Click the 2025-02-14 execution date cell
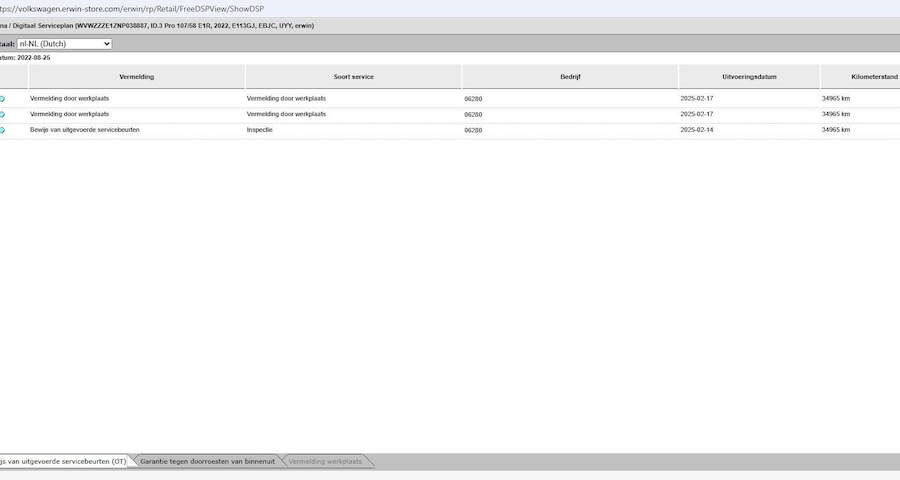The image size is (900, 480). tap(697, 130)
